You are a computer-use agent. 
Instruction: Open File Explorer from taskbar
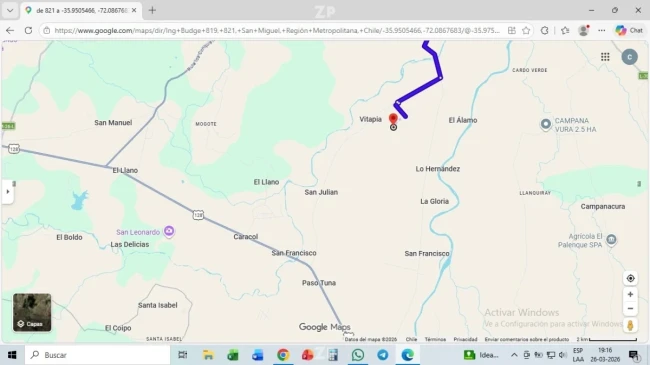coord(208,355)
